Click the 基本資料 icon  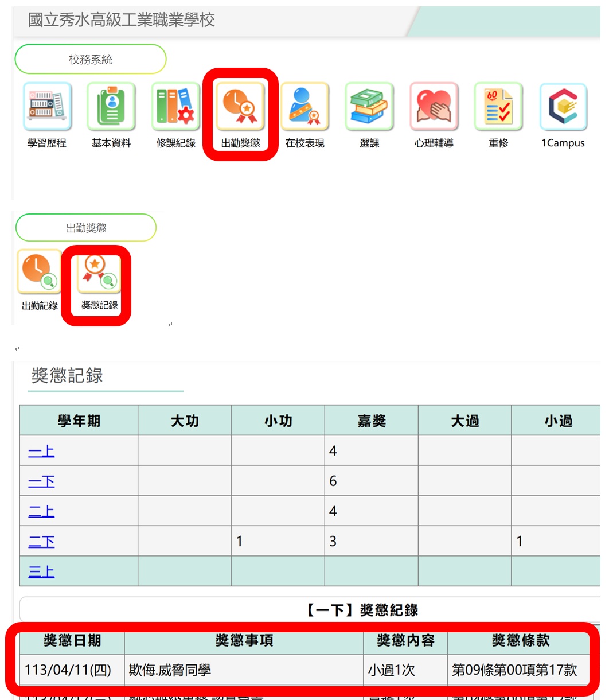click(111, 107)
